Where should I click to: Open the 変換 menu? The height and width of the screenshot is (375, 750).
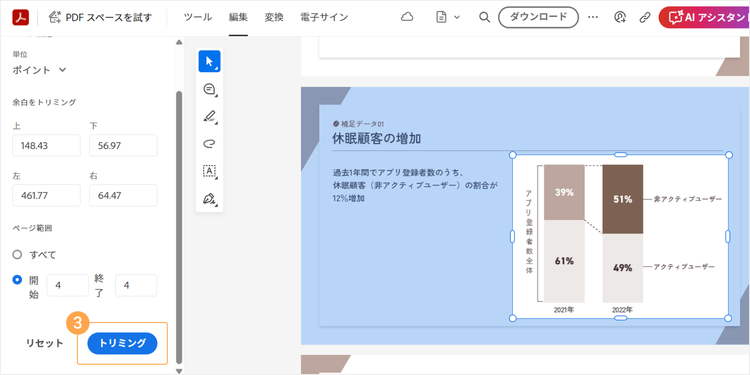274,18
